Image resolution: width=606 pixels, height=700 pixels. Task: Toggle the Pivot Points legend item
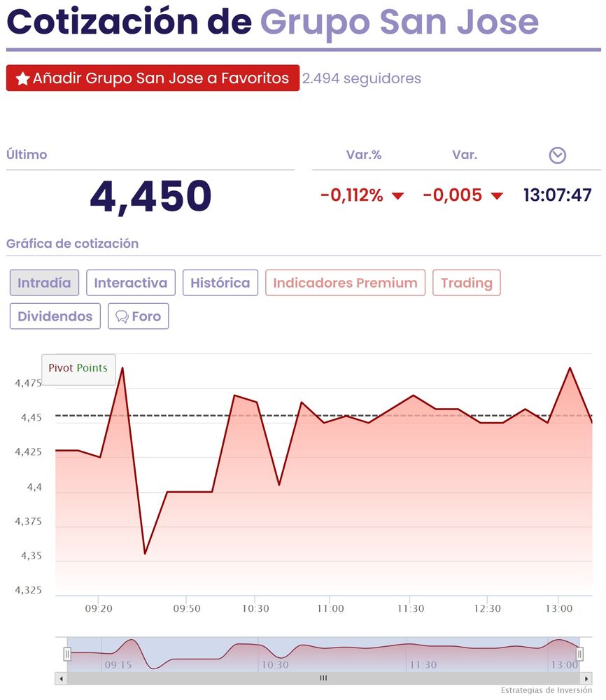tap(78, 368)
